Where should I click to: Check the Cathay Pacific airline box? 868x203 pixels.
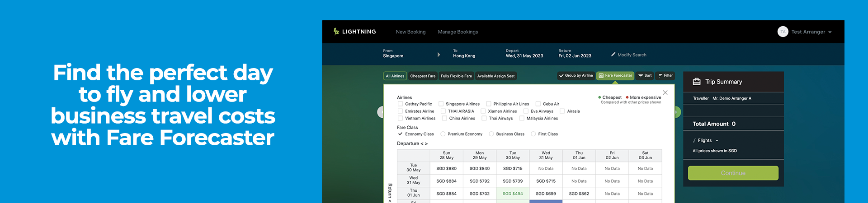coord(400,104)
